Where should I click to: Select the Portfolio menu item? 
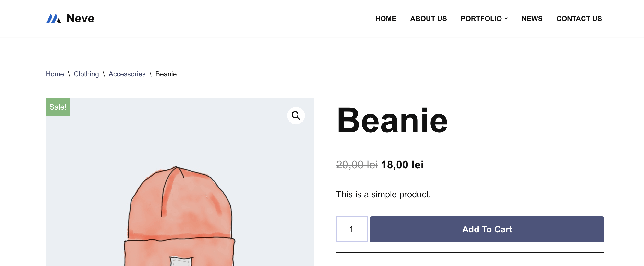[x=481, y=19]
